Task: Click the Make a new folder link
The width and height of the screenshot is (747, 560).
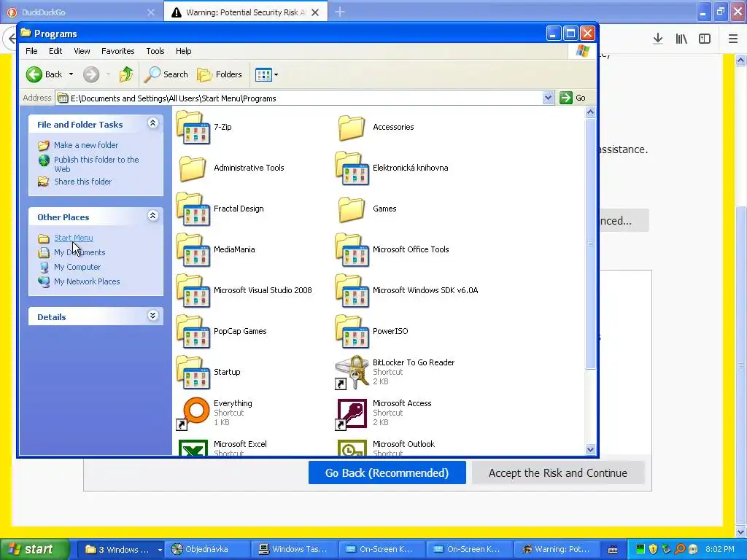Action: tap(86, 145)
